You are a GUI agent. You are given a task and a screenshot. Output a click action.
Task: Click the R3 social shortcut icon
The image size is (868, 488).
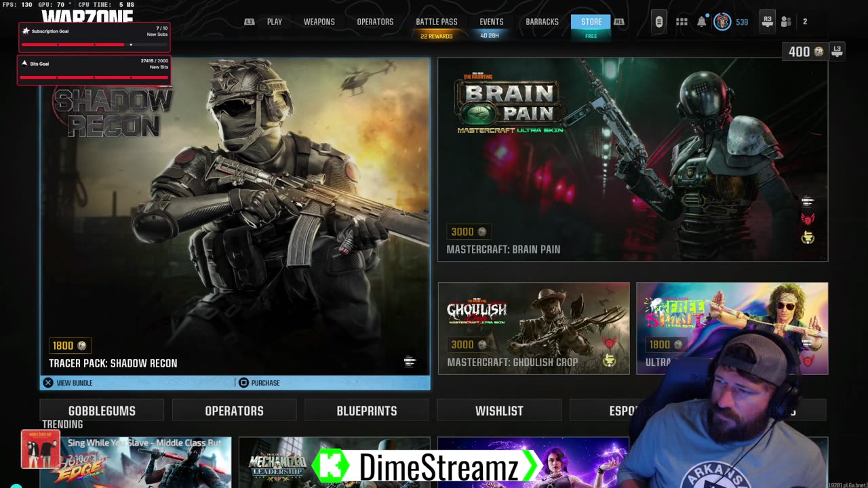click(767, 22)
